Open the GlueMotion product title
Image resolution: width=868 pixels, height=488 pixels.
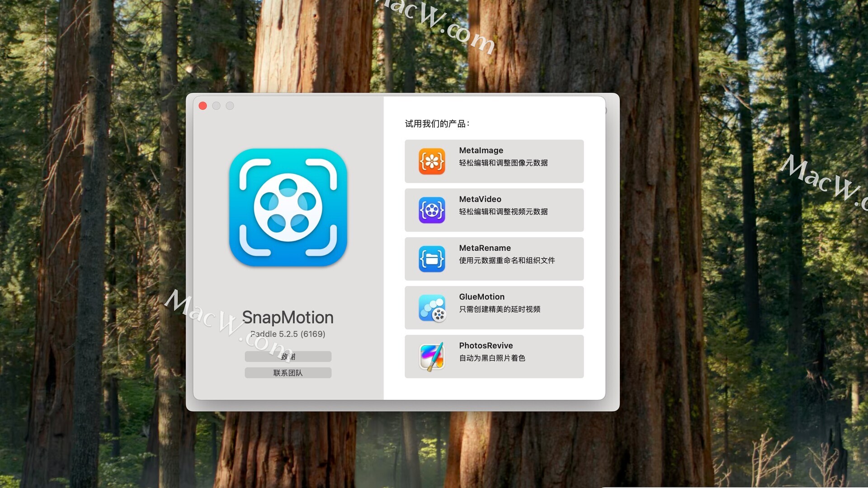pos(481,297)
